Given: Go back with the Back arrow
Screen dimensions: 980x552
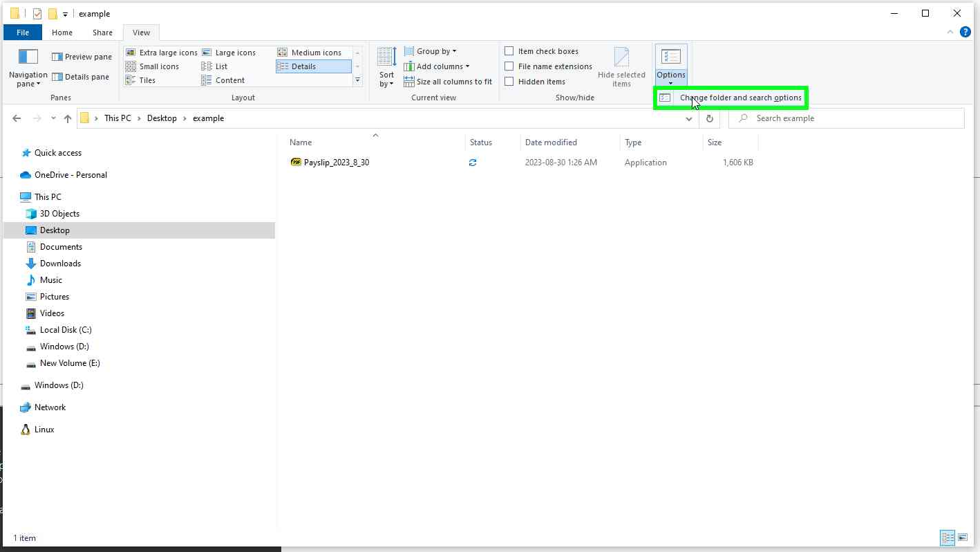Looking at the screenshot, I should click(17, 118).
